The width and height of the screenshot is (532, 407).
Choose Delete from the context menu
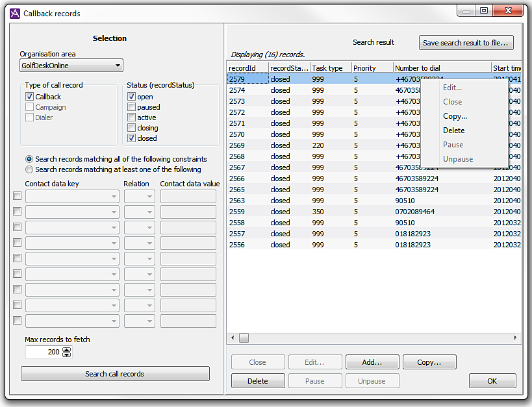click(453, 130)
